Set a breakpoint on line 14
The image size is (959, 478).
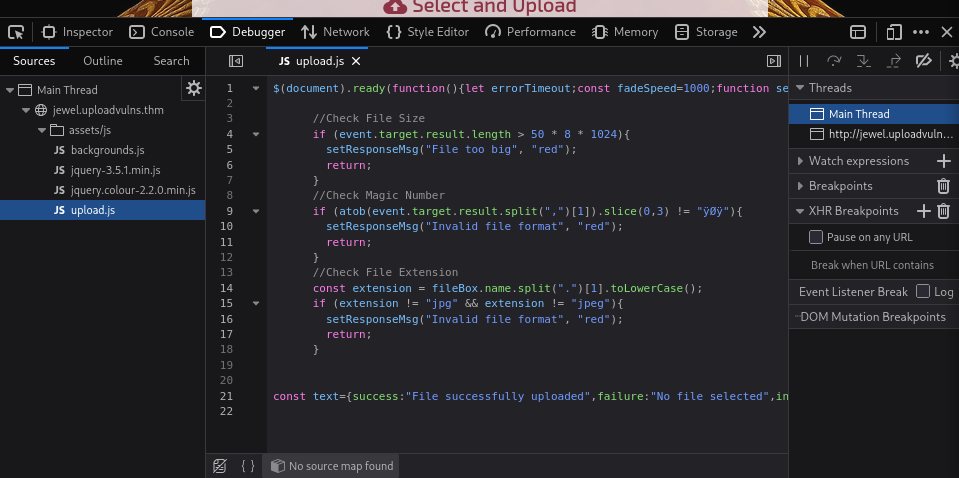point(226,289)
